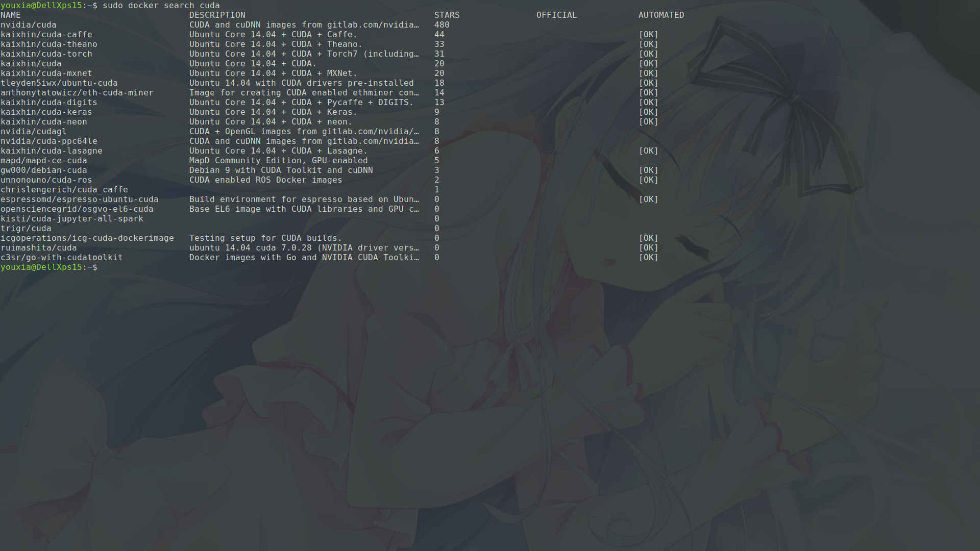Click the bottom shell prompt line
Viewport: 980px width, 551px height.
(49, 267)
